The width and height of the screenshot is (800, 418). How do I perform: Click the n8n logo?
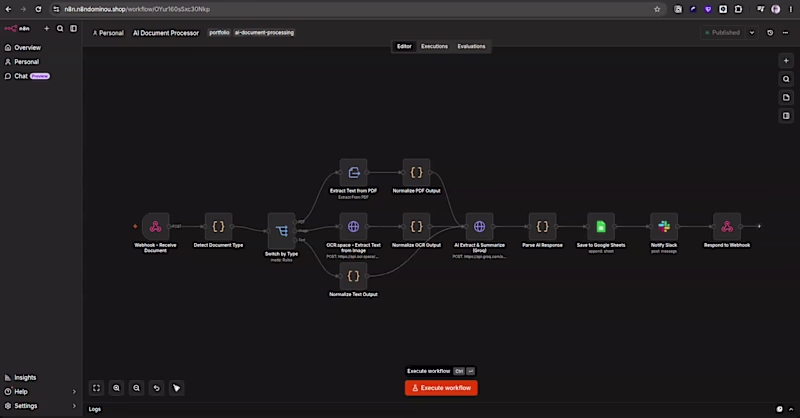pyautogui.click(x=17, y=29)
